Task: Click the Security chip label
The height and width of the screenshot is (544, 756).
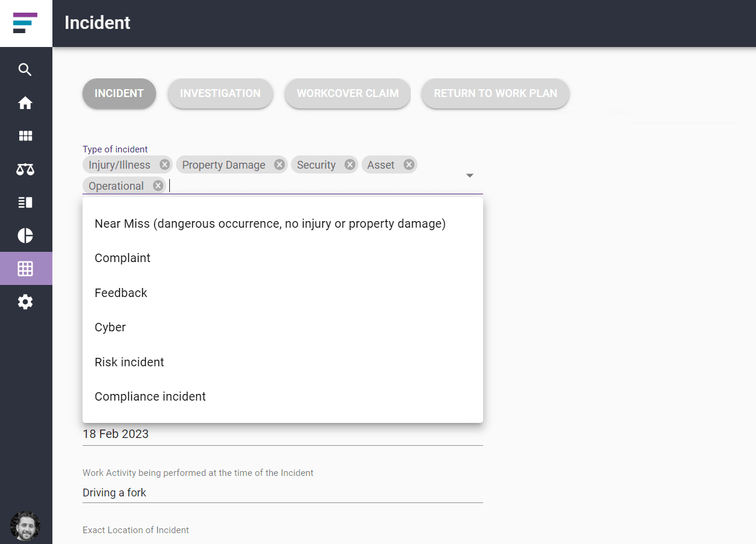Action: pyautogui.click(x=316, y=165)
